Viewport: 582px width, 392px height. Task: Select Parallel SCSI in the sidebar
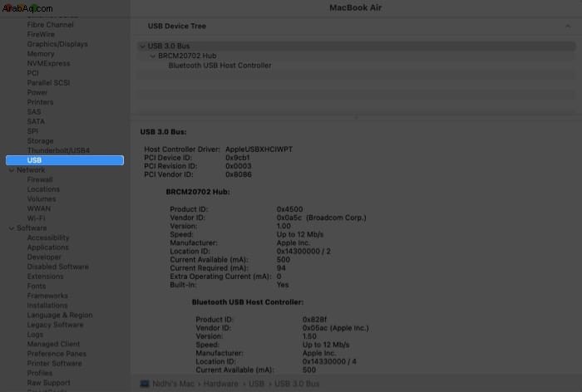tap(48, 82)
